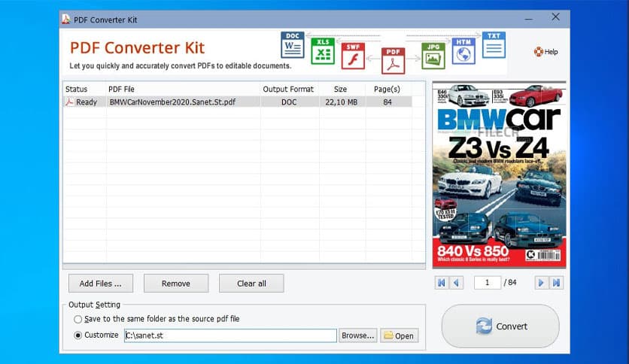Pick the SWF Flash format icon

(x=353, y=56)
